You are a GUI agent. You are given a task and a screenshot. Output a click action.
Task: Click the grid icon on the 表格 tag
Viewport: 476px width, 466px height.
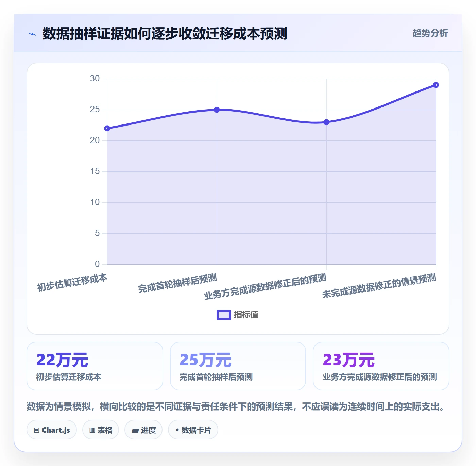(x=92, y=430)
